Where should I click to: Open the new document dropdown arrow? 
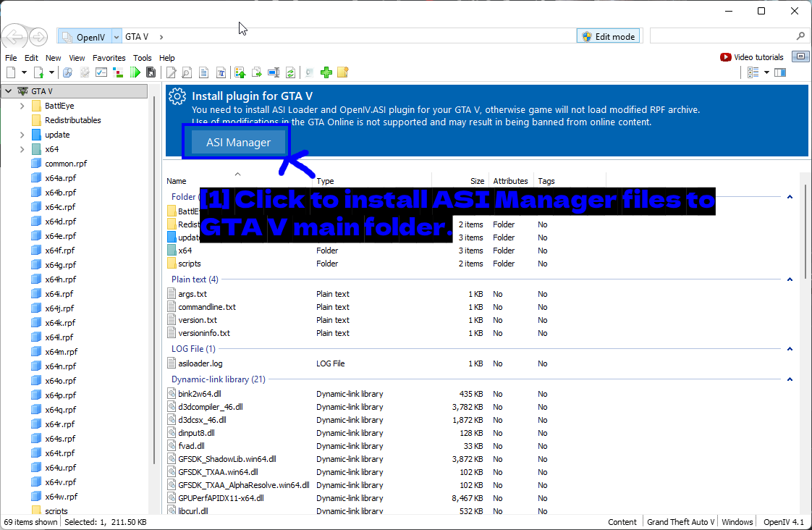click(x=24, y=72)
